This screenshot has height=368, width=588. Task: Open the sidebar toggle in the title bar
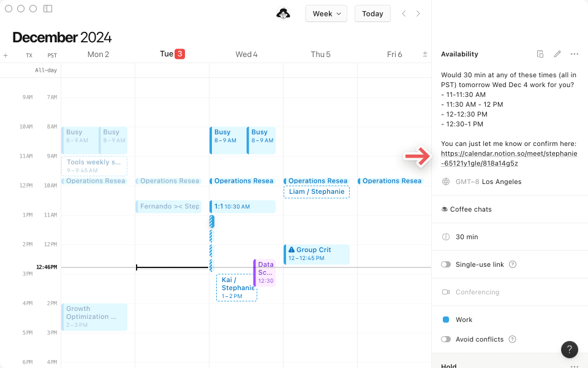[48, 9]
